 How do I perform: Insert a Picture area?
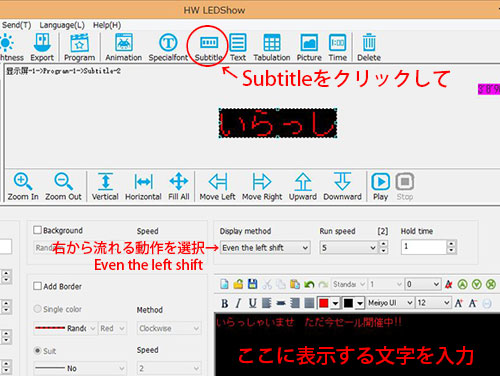coord(309,47)
